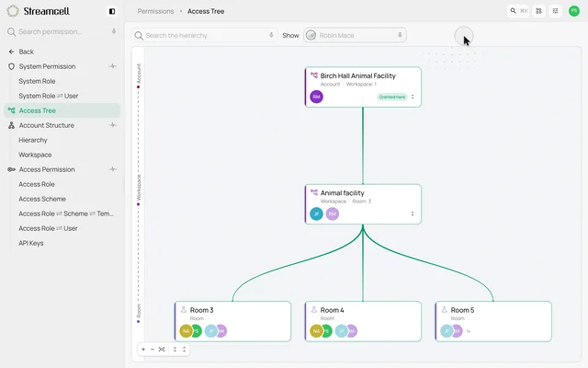Collapse all tree nodes
This screenshot has height=368, width=588.
click(175, 350)
